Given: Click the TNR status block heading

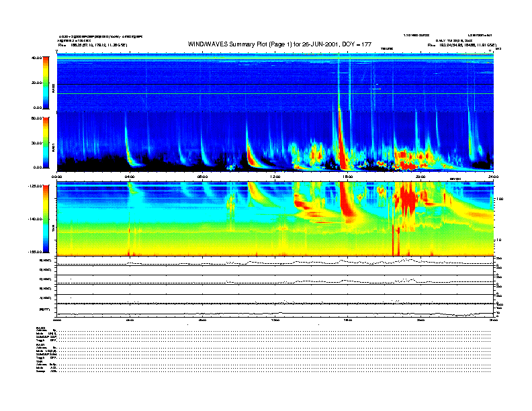Looking at the screenshot, I should [40, 363].
